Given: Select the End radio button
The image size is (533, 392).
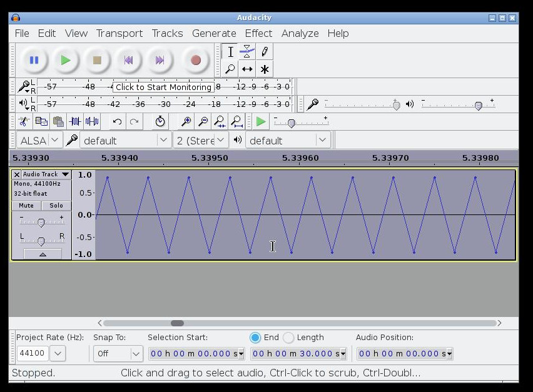Looking at the screenshot, I should tap(255, 338).
